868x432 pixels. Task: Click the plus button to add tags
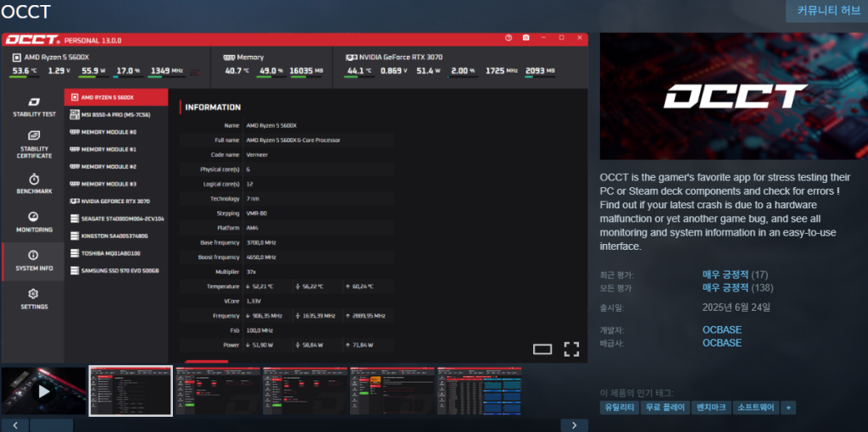(788, 407)
